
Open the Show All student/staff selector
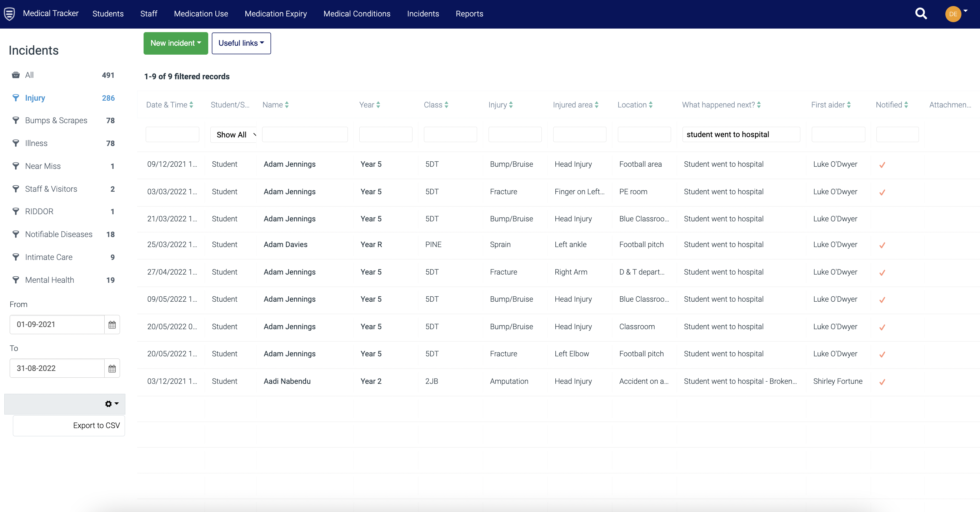point(233,134)
